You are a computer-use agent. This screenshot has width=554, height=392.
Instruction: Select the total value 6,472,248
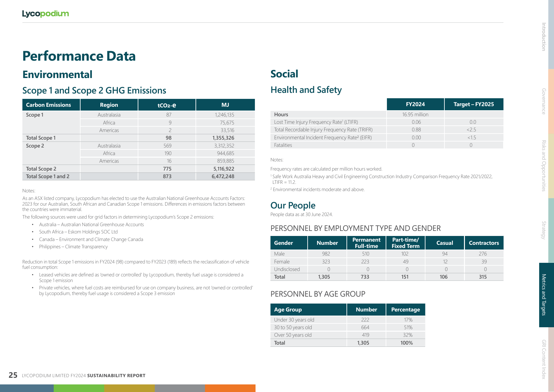coord(223,177)
